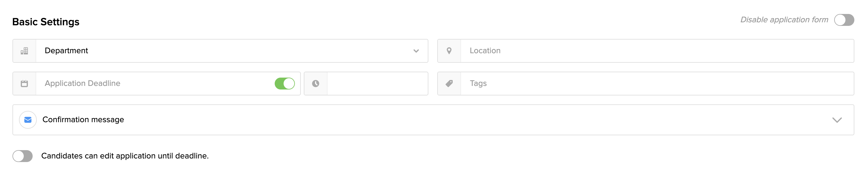868x176 pixels.
Task: Click the location pin icon
Action: [449, 51]
